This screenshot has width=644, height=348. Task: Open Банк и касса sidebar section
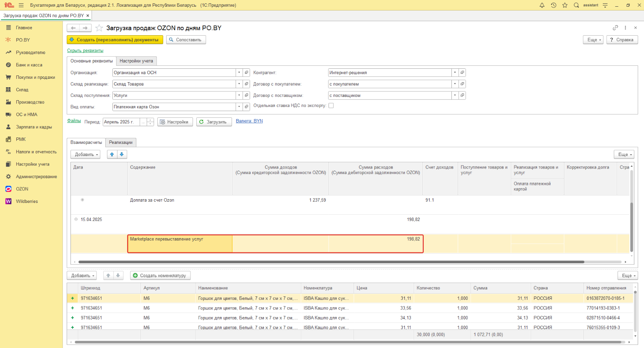coord(29,65)
